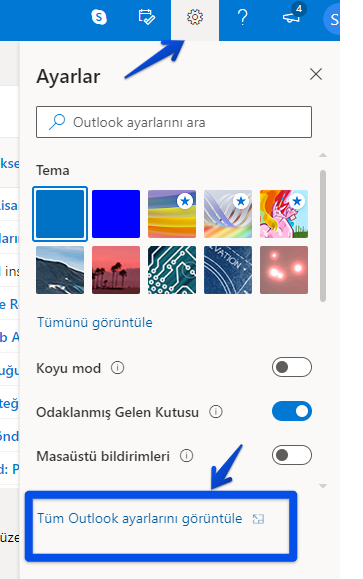Viewport: 363px width, 579px height.
Task: Select the light blue default theme
Action: click(x=60, y=214)
